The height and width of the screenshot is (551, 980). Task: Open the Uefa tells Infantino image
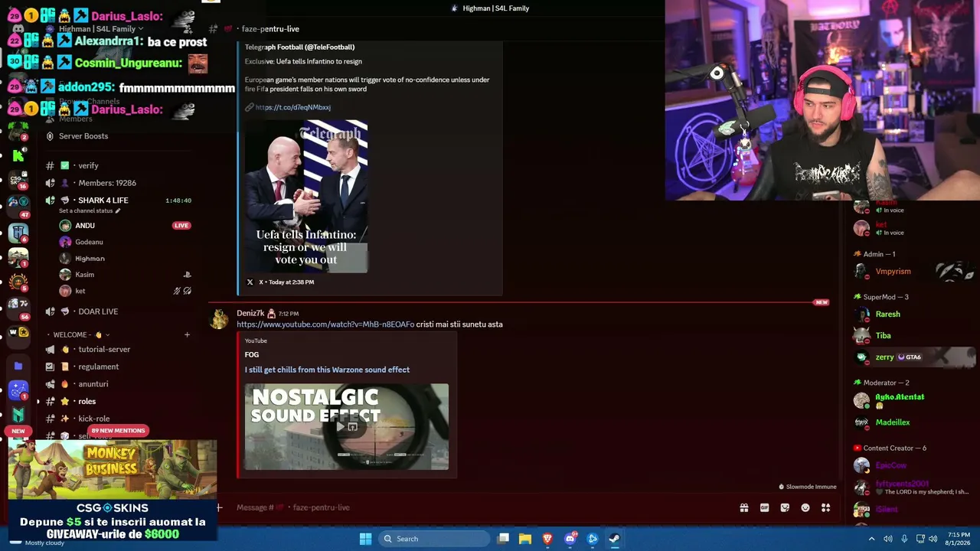click(x=306, y=197)
